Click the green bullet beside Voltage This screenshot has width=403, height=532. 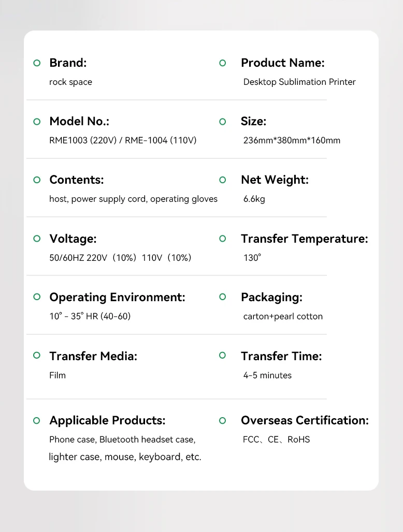37,239
